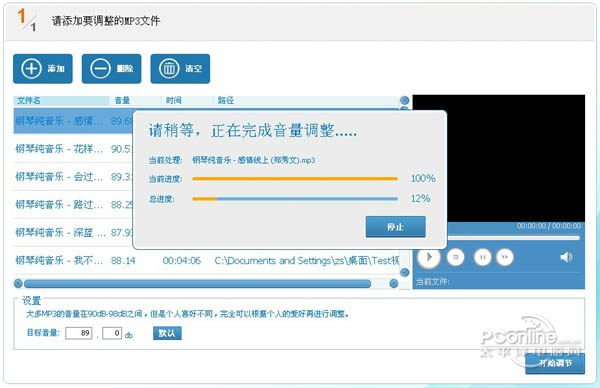Select the row 钢琴纯音乐 - 路过...
Viewport: 600px width, 388px height.
click(73, 205)
